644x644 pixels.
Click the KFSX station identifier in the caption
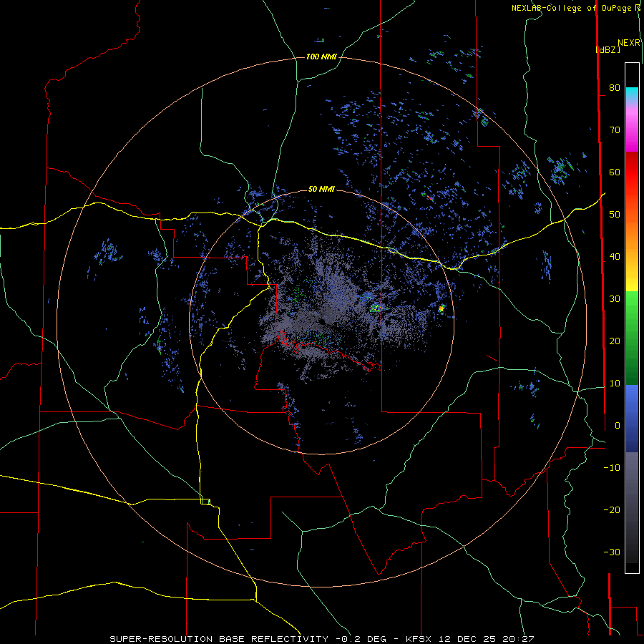click(418, 639)
